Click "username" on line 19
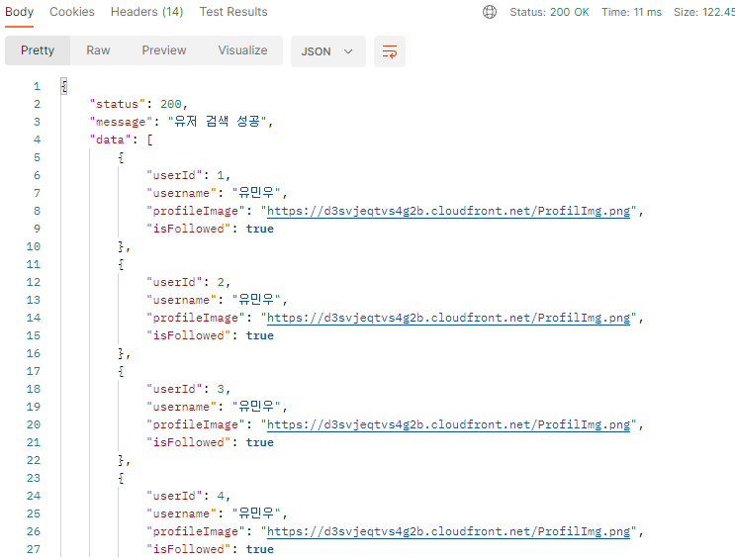This screenshot has width=735, height=560. 181,407
